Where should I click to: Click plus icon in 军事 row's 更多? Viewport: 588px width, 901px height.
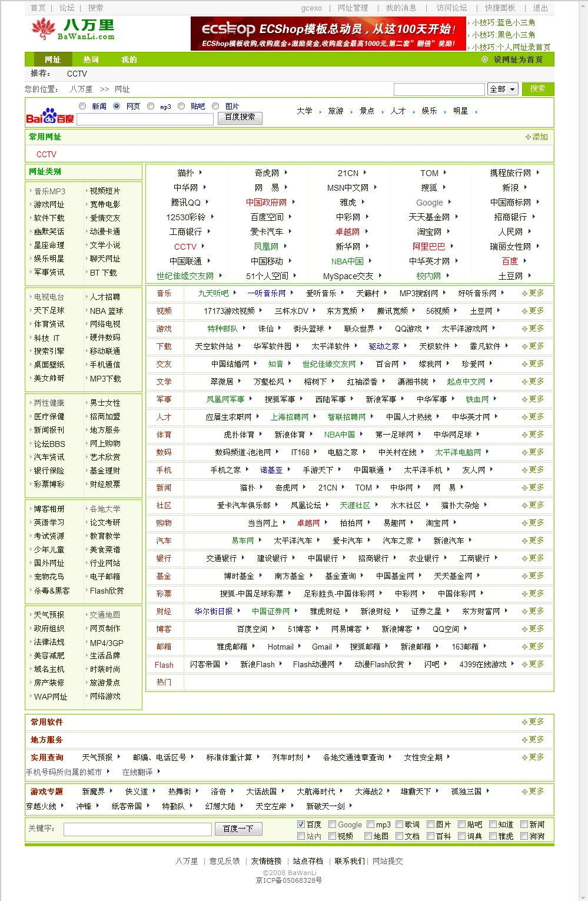[524, 399]
